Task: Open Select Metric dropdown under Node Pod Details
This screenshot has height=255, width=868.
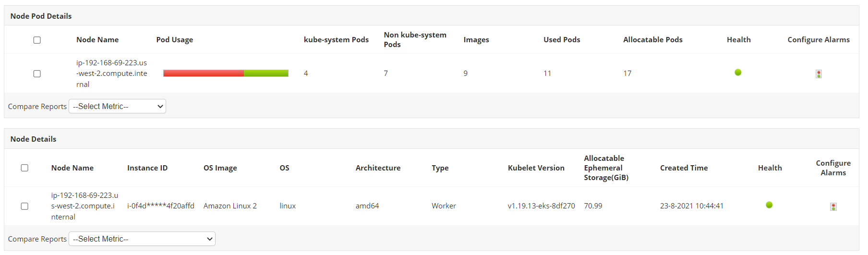Action: (118, 106)
